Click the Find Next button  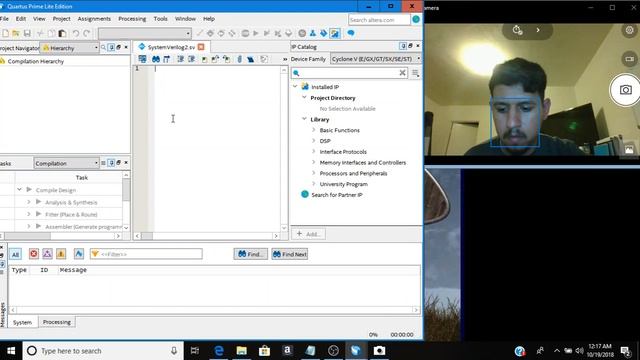pos(290,254)
